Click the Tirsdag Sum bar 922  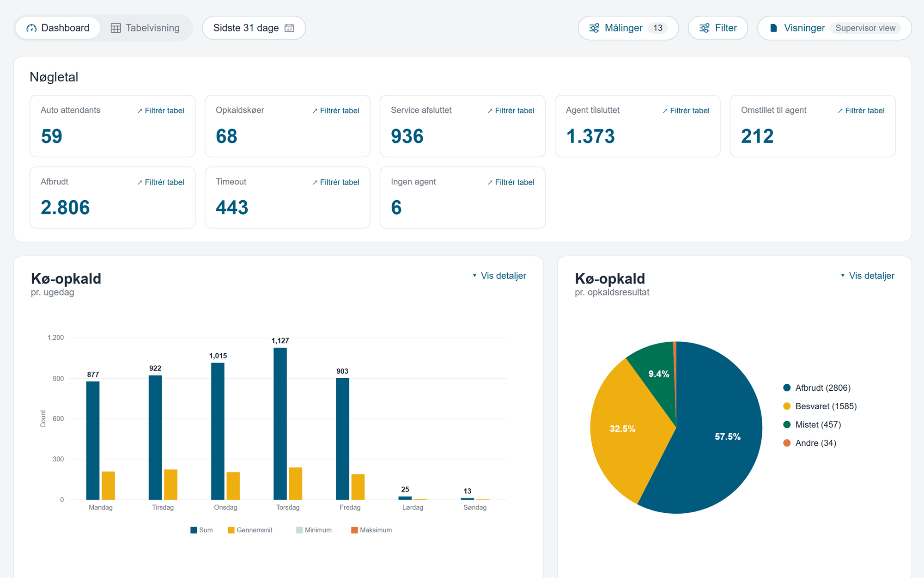coord(155,437)
